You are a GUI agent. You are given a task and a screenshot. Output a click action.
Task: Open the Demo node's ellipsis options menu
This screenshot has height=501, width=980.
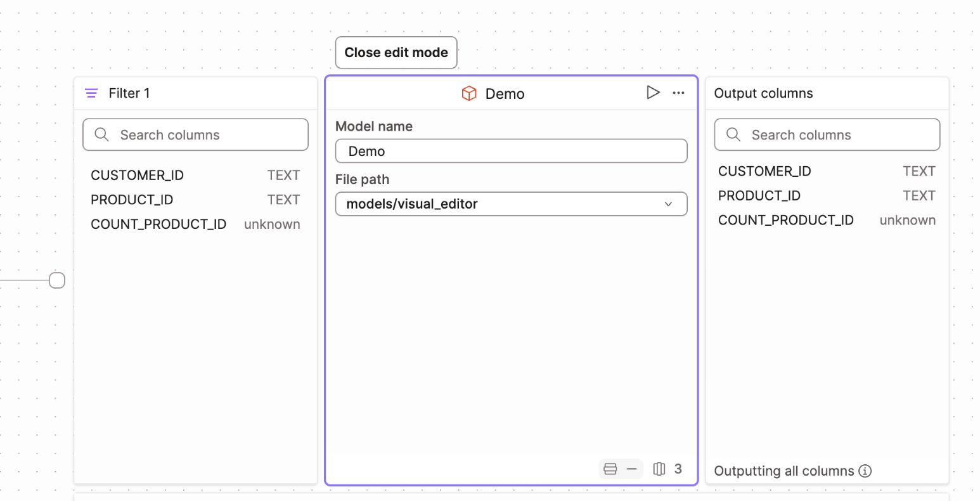tap(678, 93)
